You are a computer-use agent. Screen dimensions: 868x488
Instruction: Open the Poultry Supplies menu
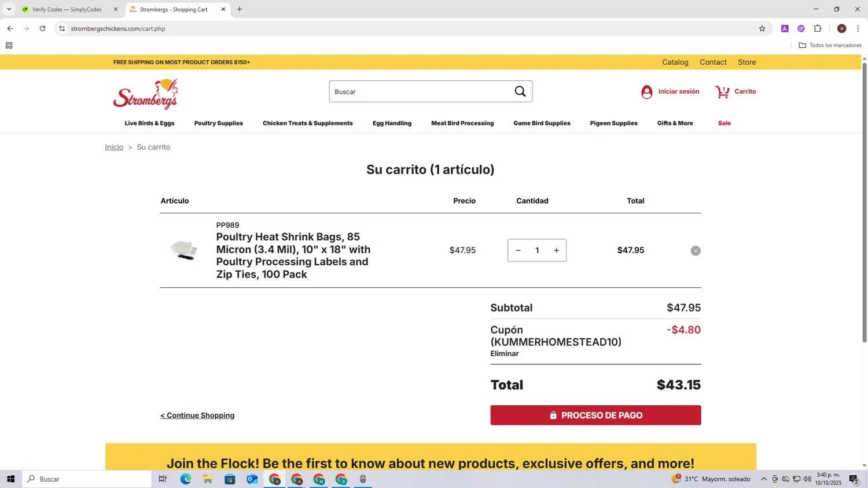pos(218,123)
